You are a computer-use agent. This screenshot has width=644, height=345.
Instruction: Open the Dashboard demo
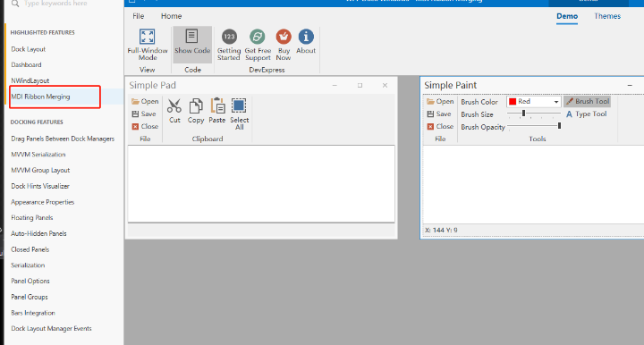tap(26, 65)
